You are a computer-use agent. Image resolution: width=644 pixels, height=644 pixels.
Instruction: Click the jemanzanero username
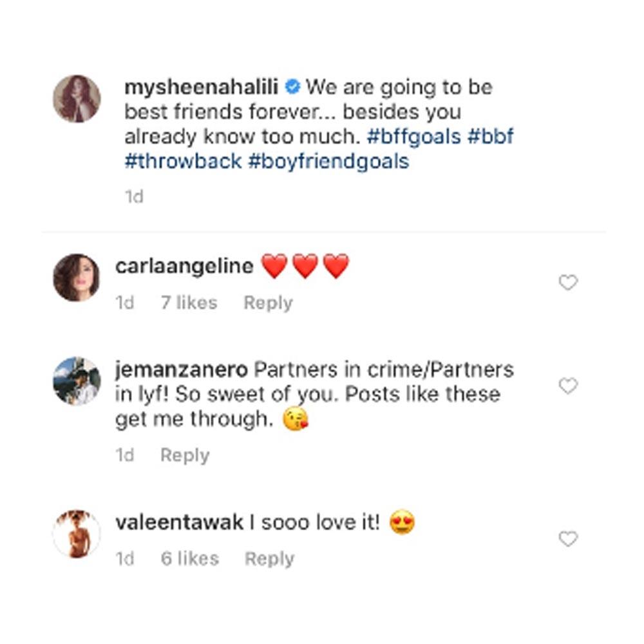pyautogui.click(x=181, y=370)
